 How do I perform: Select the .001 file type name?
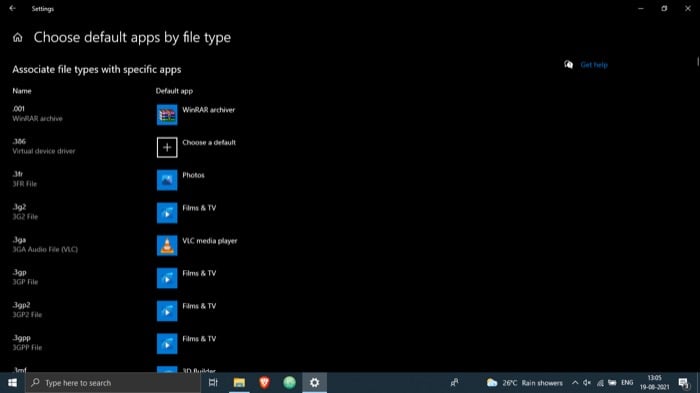point(18,109)
